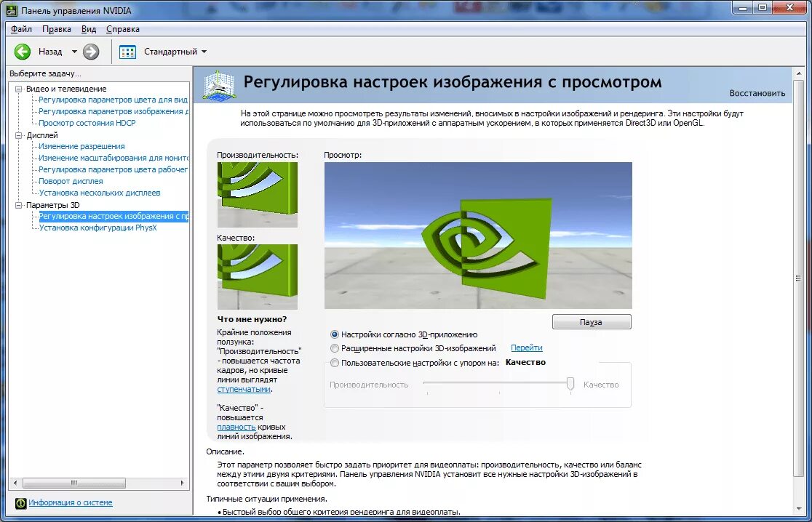Open Регулировка параметров цвета рабочего стола

coord(114,169)
